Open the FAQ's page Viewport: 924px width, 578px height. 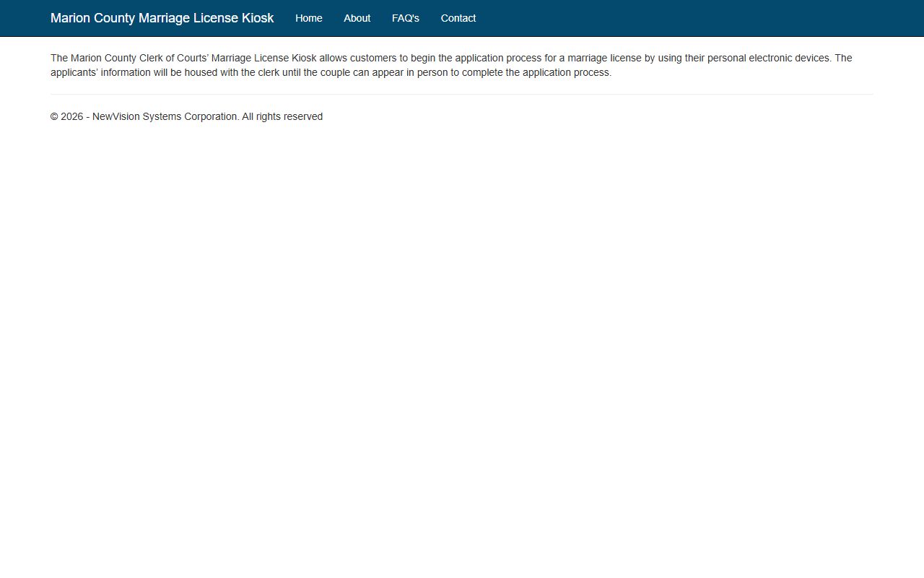[405, 18]
